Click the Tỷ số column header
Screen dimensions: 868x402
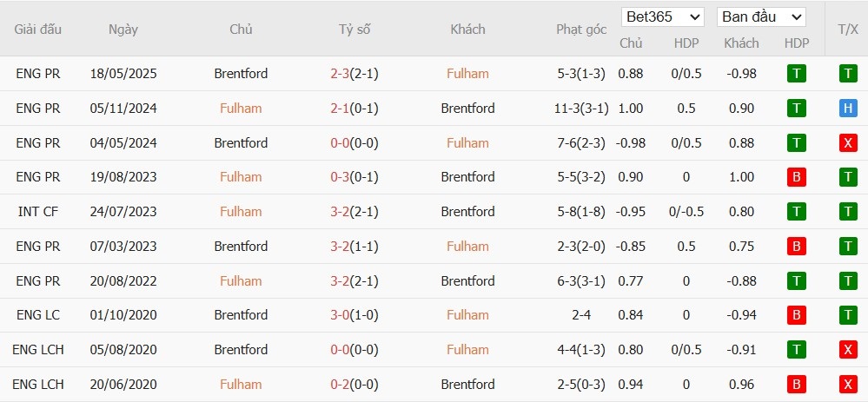(354, 29)
